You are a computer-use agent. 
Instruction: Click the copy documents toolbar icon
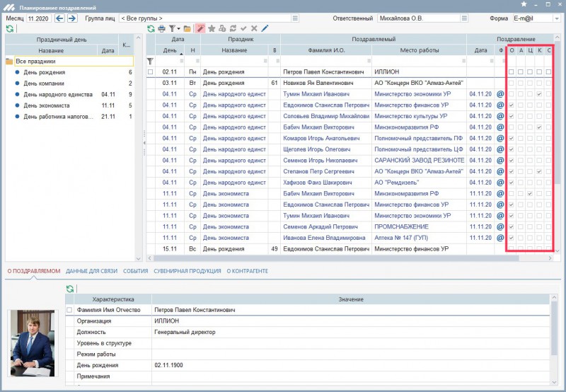pos(222,28)
